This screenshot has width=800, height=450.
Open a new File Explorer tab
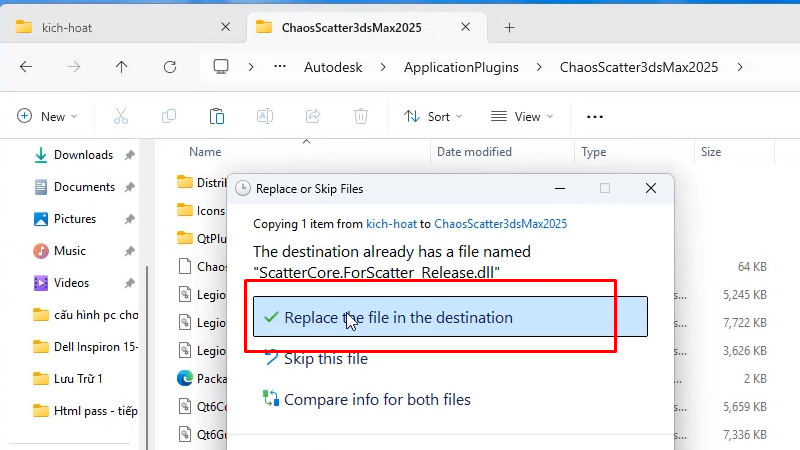click(x=509, y=28)
